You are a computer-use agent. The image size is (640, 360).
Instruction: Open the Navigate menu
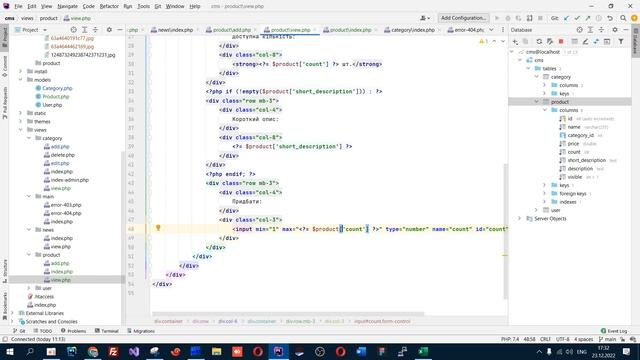click(67, 6)
